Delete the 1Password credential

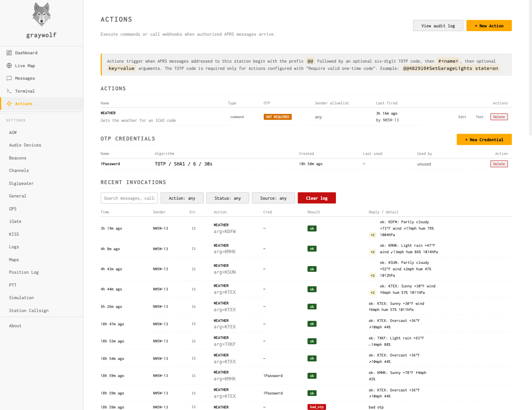pos(499,164)
